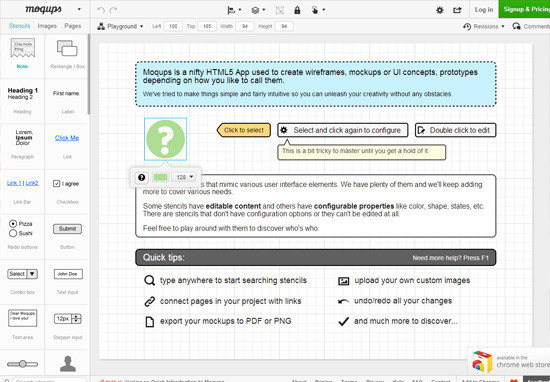Select the avatar person stencil

(68, 363)
